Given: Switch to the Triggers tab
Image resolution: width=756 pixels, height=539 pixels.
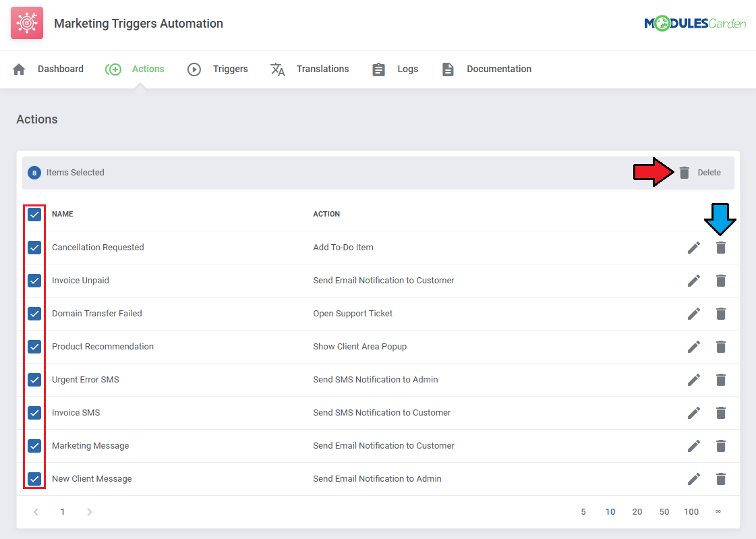Looking at the screenshot, I should pyautogui.click(x=231, y=69).
